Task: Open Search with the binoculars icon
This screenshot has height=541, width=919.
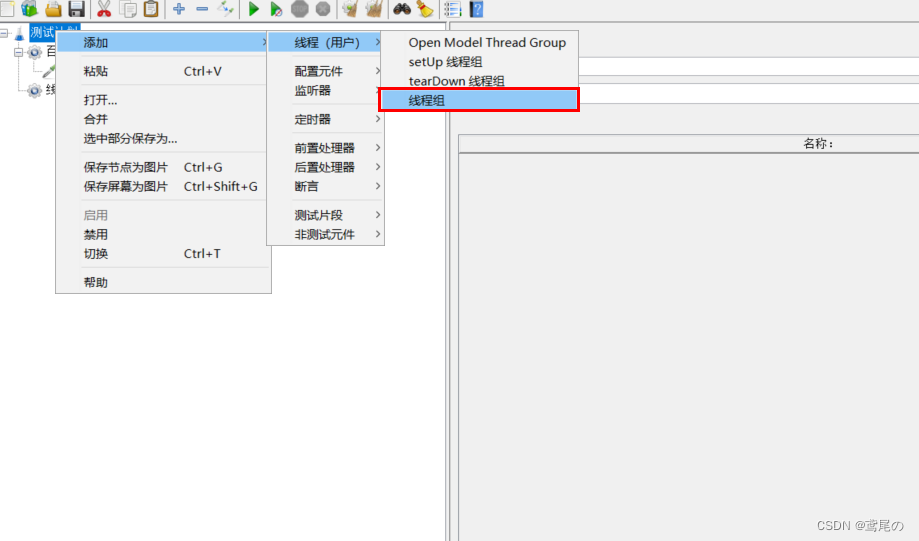Action: pyautogui.click(x=401, y=9)
